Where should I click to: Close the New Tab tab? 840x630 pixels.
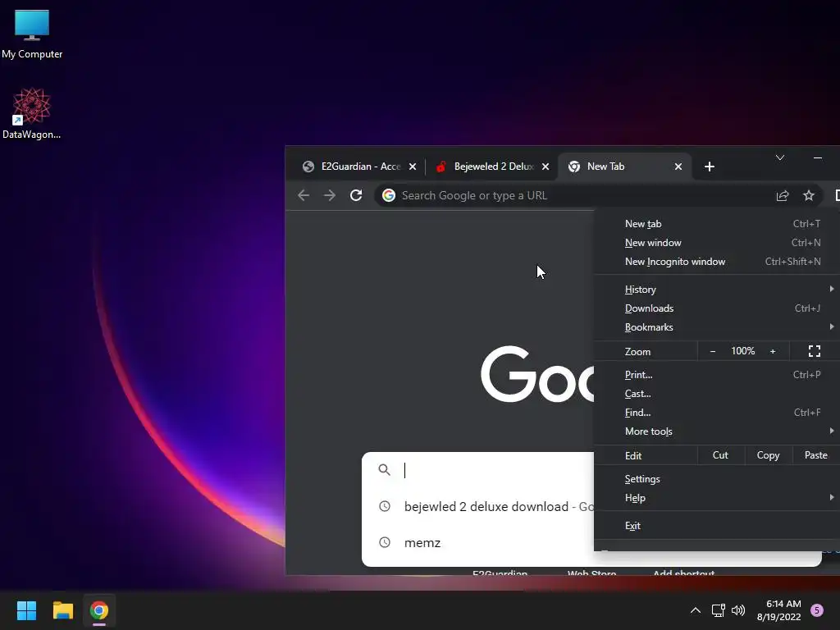pos(678,167)
